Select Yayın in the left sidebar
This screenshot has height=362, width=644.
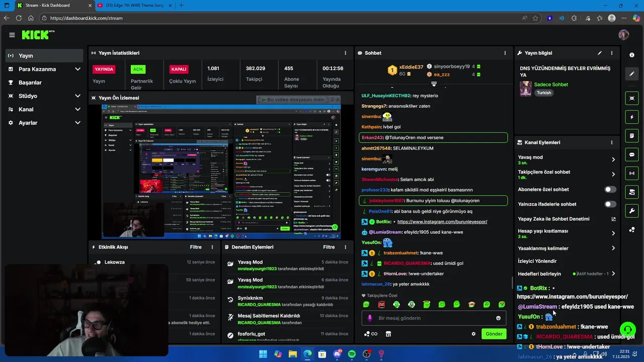pyautogui.click(x=44, y=56)
